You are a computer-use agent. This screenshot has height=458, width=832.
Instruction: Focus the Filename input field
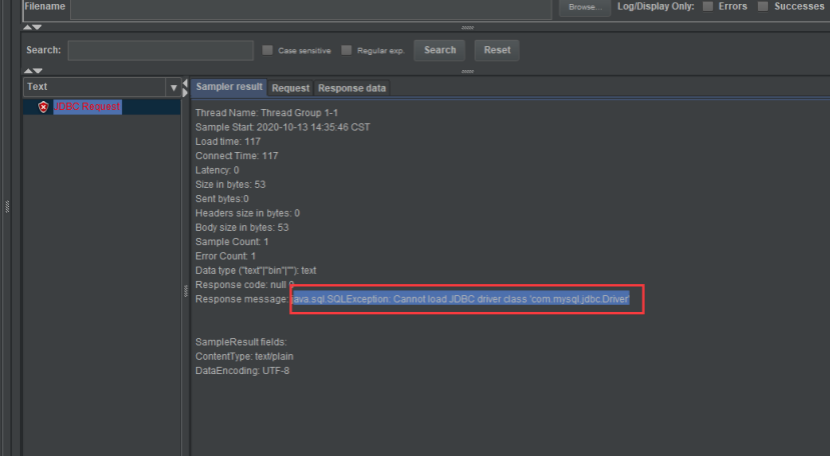(311, 9)
